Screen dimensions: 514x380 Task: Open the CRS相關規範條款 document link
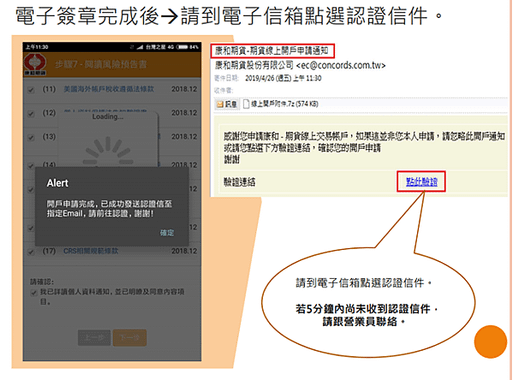click(x=91, y=251)
